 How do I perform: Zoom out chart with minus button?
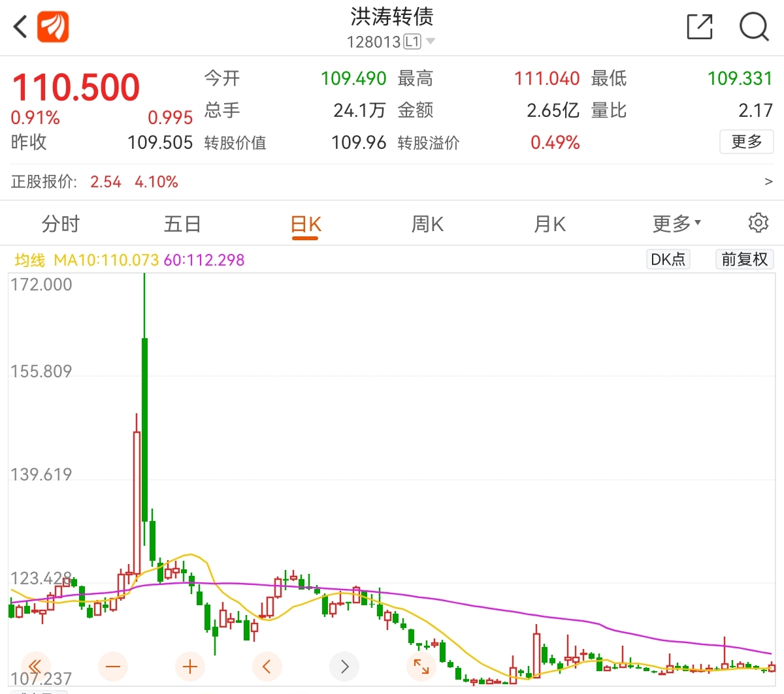pos(113,667)
